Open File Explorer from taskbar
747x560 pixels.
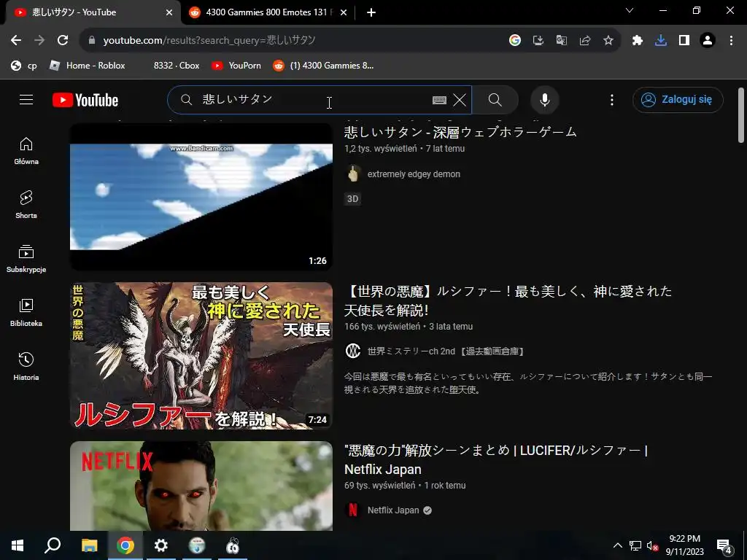point(89,545)
